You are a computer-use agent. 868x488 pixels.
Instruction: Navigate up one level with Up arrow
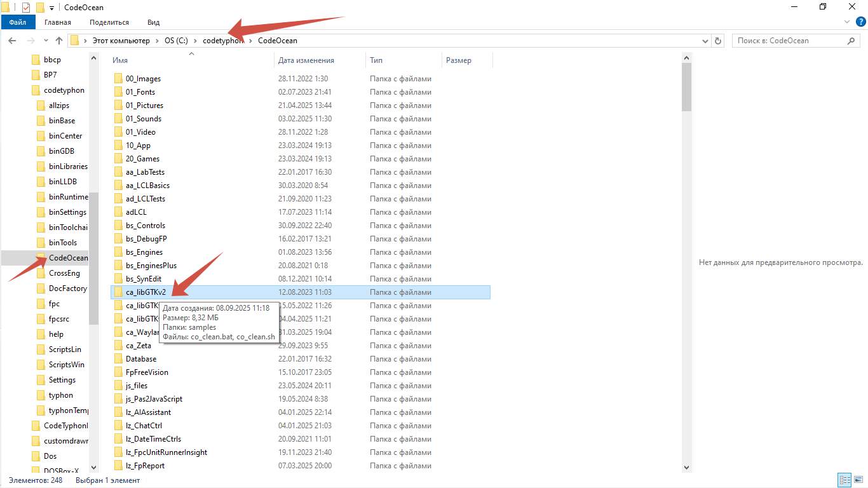click(x=59, y=41)
